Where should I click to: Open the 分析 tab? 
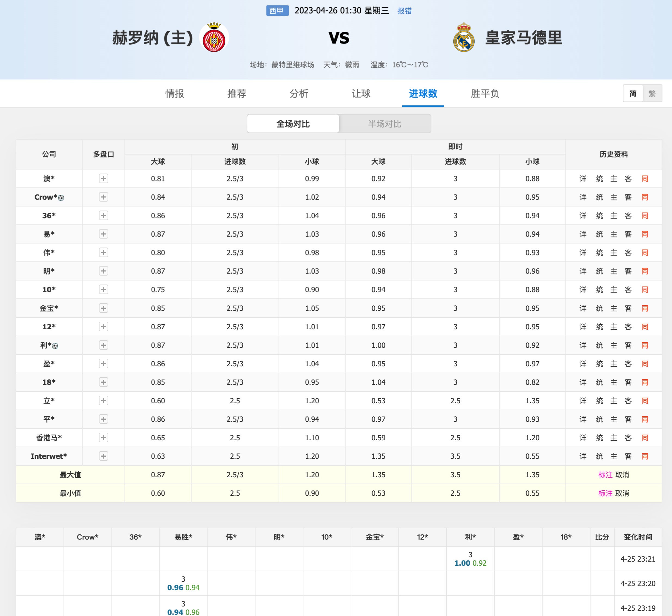point(299,94)
